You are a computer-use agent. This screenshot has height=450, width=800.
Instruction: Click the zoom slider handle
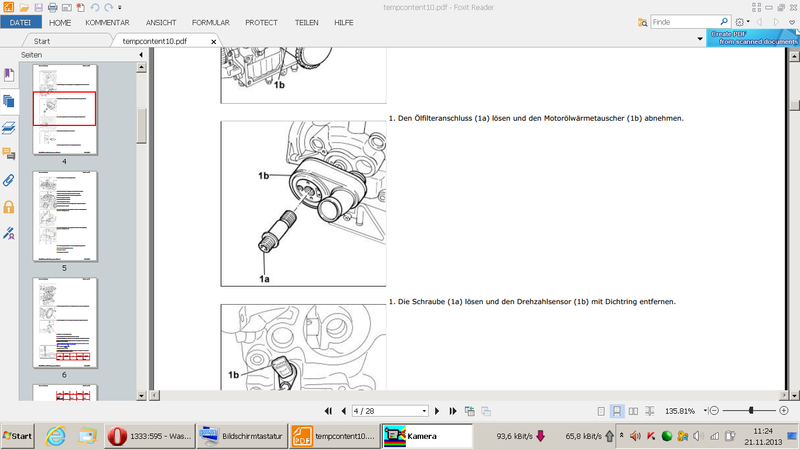tap(752, 411)
